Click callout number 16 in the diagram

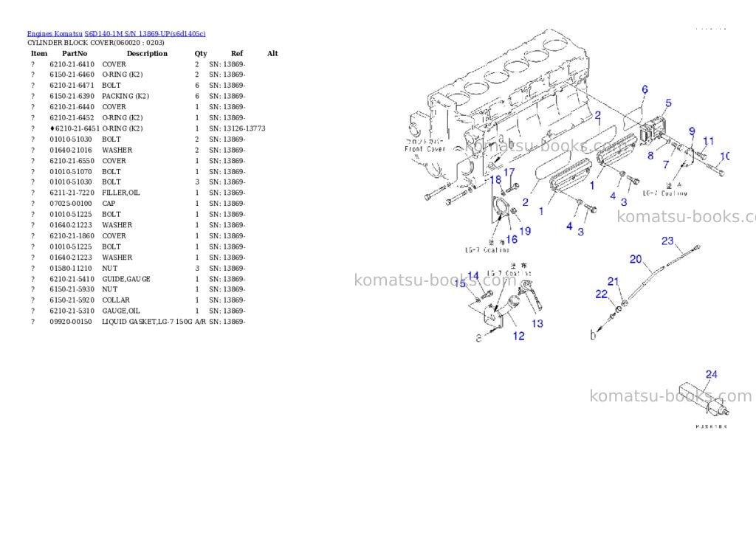pos(512,240)
